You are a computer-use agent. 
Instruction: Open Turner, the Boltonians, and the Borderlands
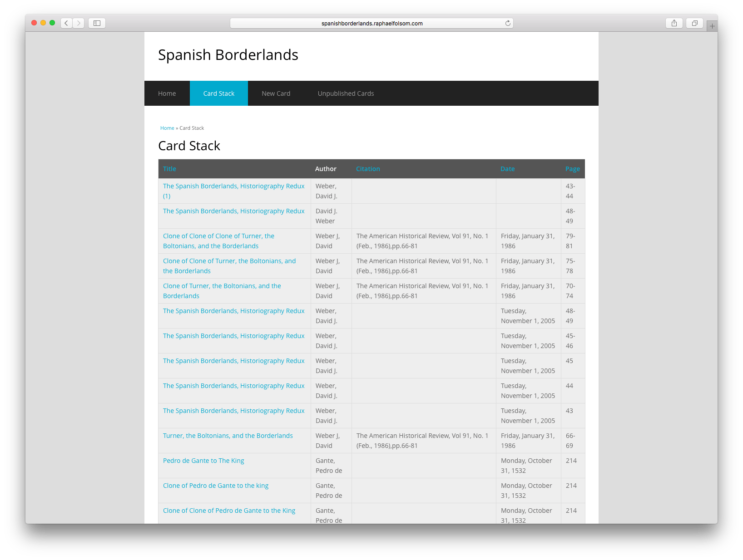click(228, 436)
